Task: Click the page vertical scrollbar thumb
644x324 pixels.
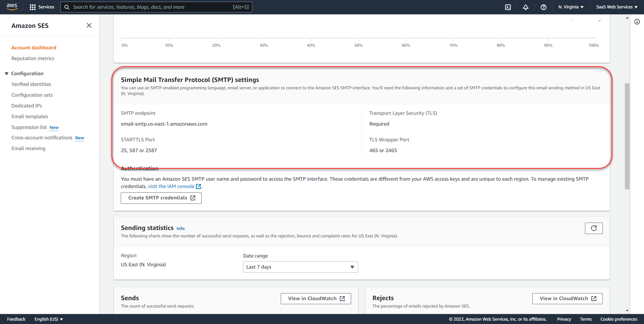Action: tap(627, 136)
